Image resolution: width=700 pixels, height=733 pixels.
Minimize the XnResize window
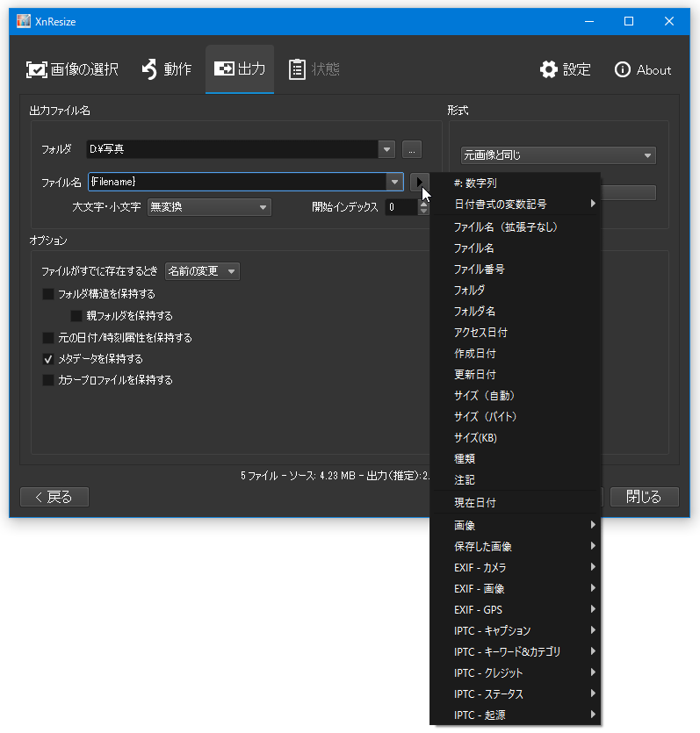coord(589,21)
